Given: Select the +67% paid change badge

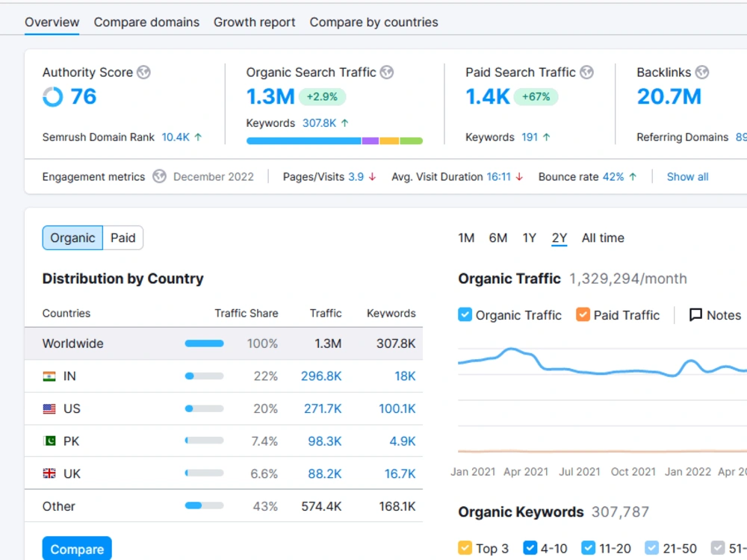Looking at the screenshot, I should (x=536, y=96).
